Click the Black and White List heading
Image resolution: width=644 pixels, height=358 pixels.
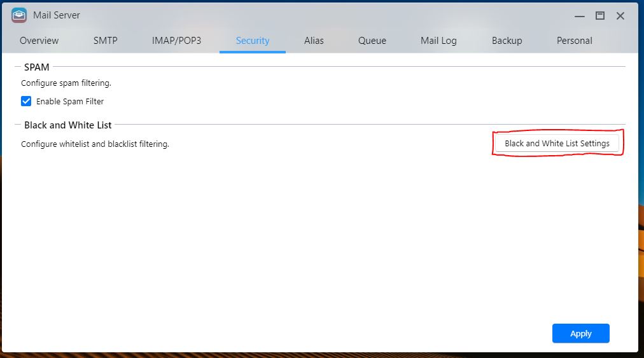click(67, 125)
